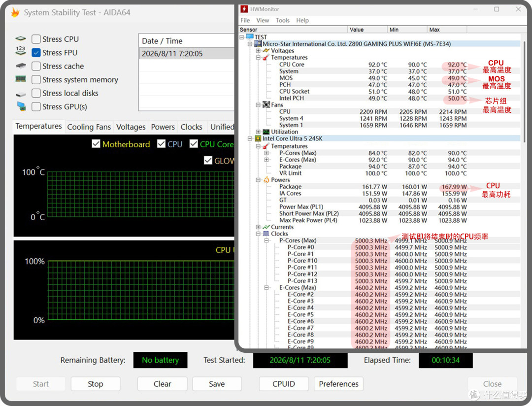Click the Stop button
Image resolution: width=532 pixels, height=406 pixels.
click(96, 384)
